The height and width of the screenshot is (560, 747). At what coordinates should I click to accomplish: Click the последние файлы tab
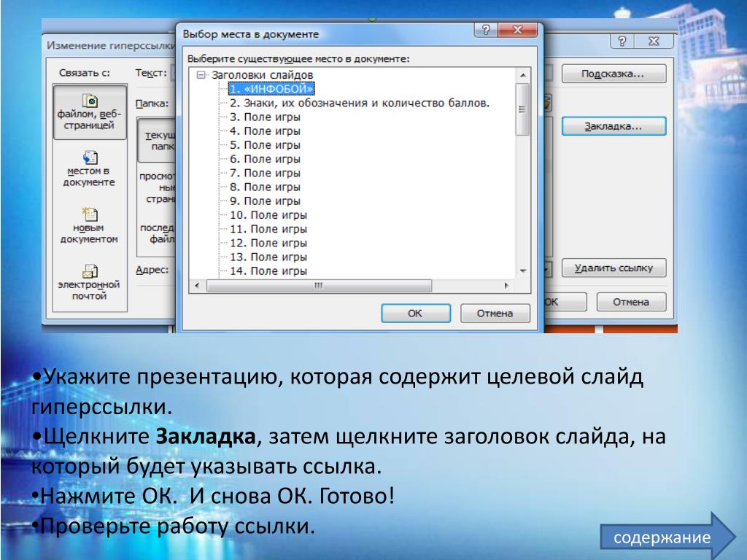click(158, 233)
